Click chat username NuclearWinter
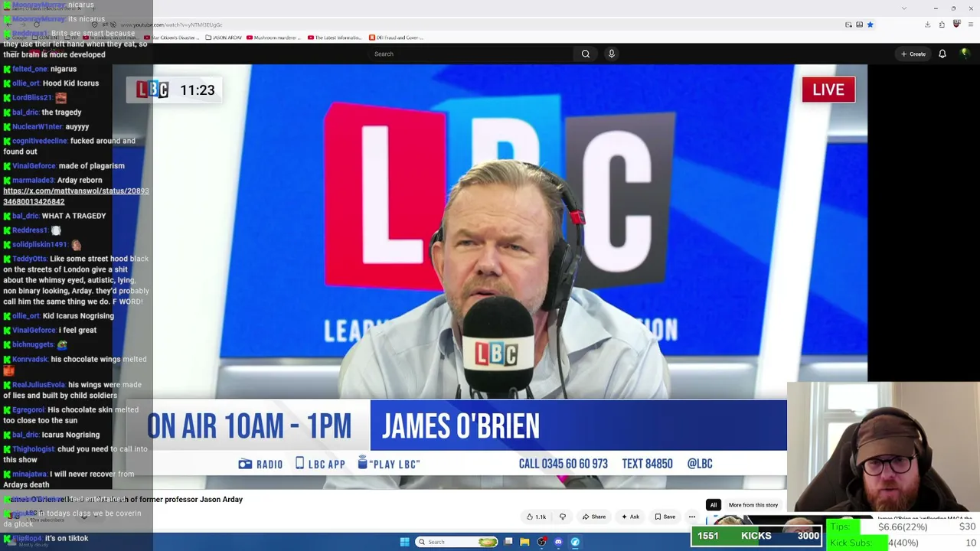This screenshot has height=551, width=980. point(38,126)
